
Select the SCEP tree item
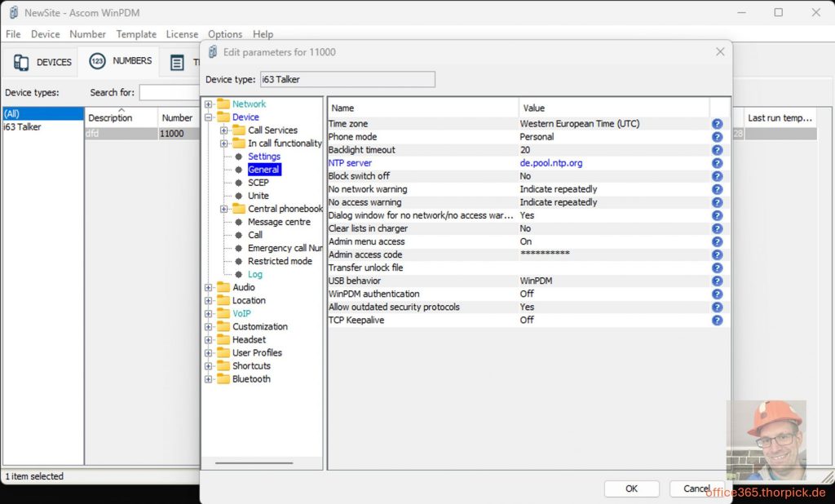(x=258, y=183)
